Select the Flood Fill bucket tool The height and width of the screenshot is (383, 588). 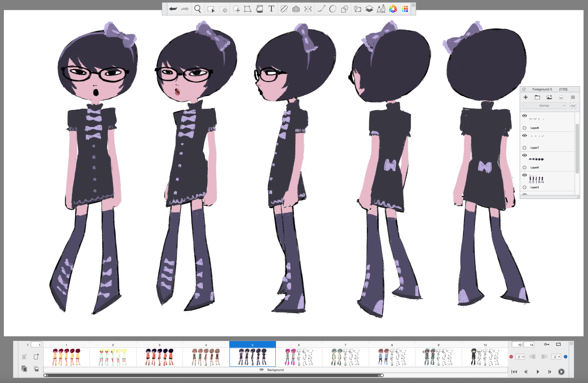(x=259, y=9)
